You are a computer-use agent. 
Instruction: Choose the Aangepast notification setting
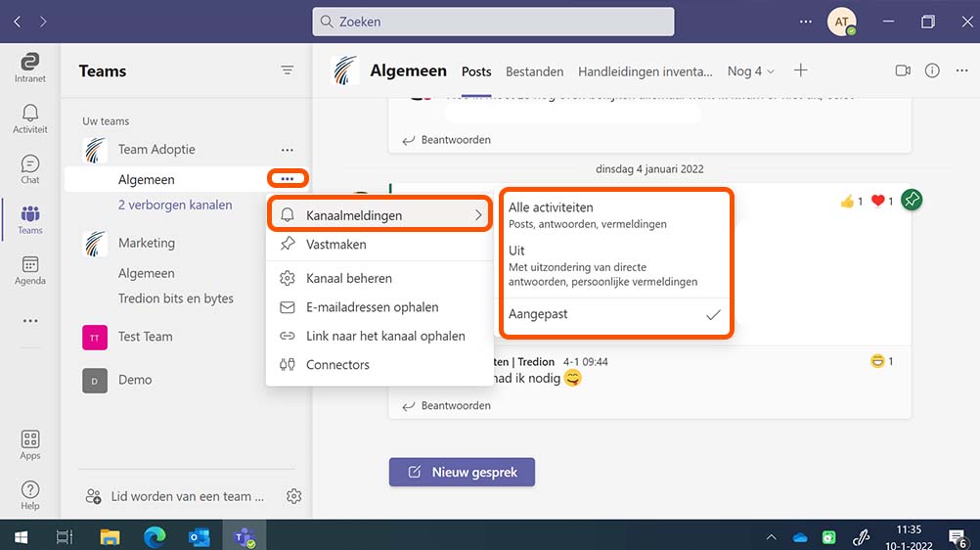(615, 314)
